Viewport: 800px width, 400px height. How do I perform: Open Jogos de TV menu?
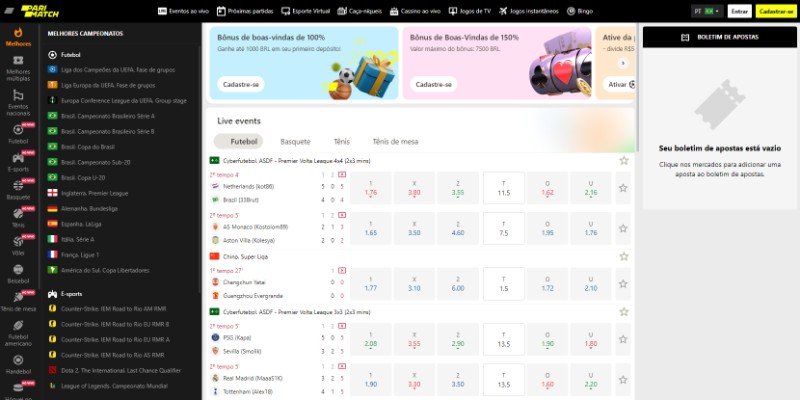469,11
